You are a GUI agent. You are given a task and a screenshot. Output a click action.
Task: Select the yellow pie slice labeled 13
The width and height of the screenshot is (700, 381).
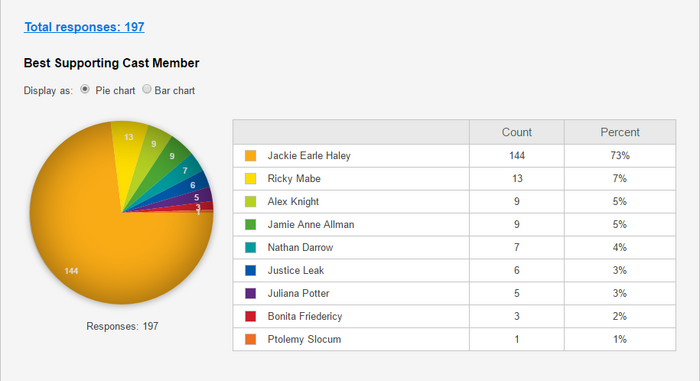[x=127, y=147]
